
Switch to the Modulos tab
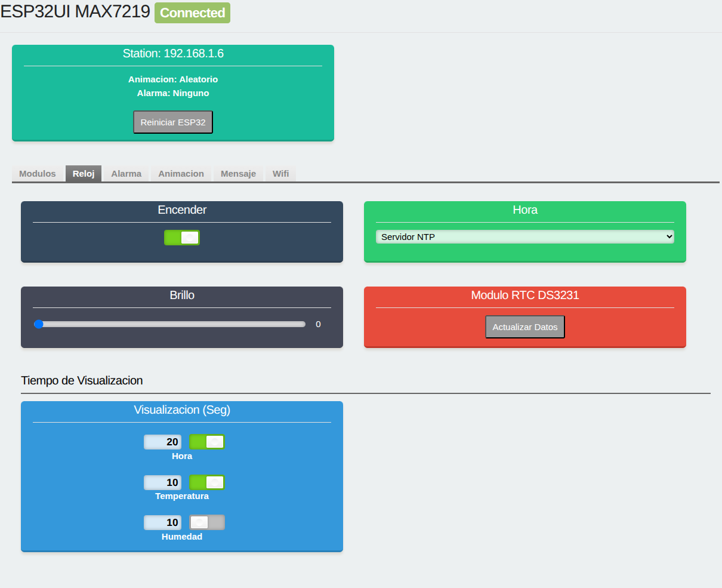[38, 174]
